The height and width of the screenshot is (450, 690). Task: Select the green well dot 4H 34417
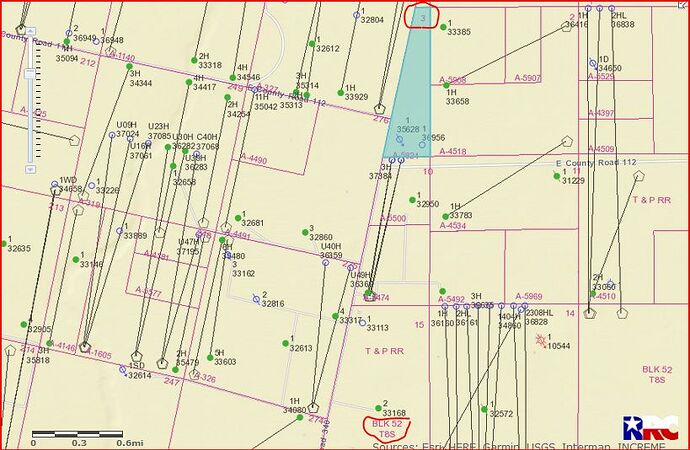189,82
